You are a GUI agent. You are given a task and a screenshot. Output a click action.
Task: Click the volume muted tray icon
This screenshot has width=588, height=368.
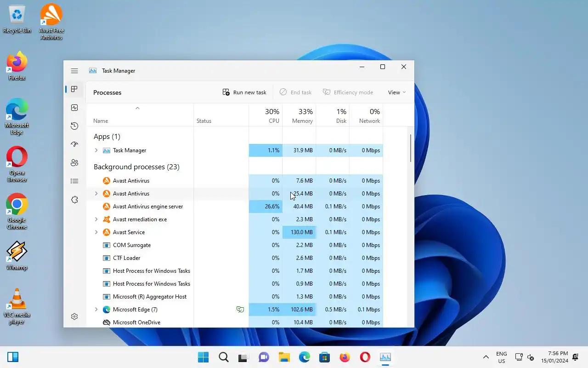[x=531, y=357]
